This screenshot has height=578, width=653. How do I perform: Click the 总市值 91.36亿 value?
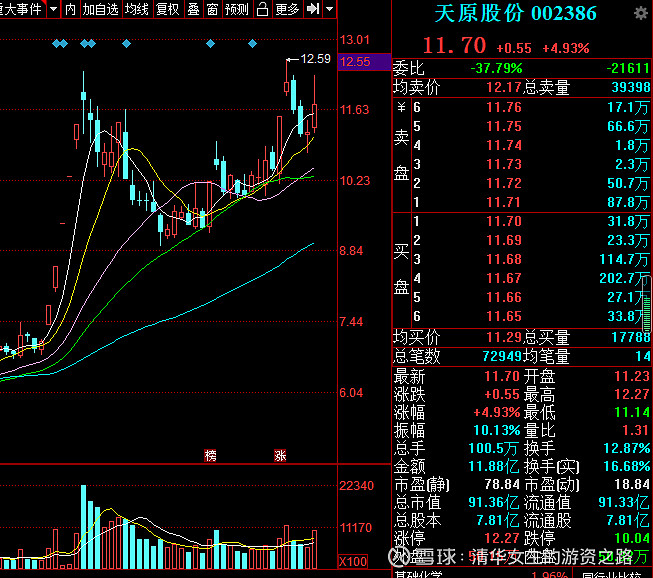pos(493,502)
